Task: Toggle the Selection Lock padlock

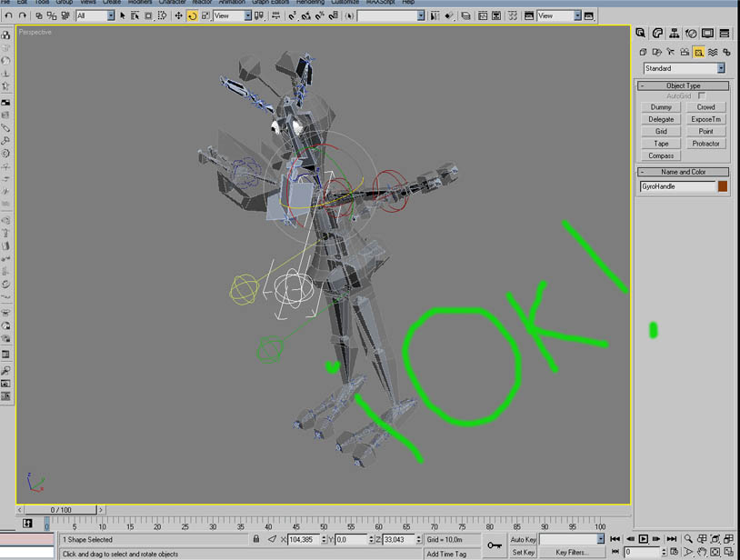Action: [x=256, y=539]
